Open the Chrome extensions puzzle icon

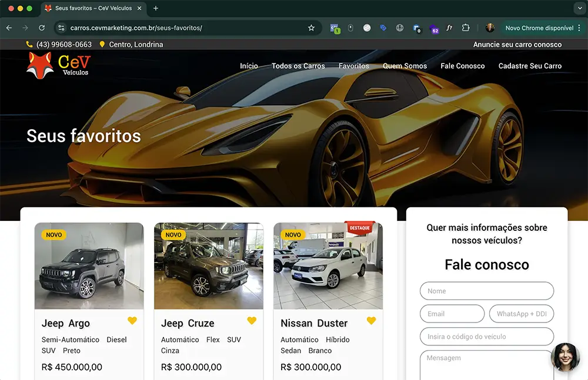click(x=465, y=28)
